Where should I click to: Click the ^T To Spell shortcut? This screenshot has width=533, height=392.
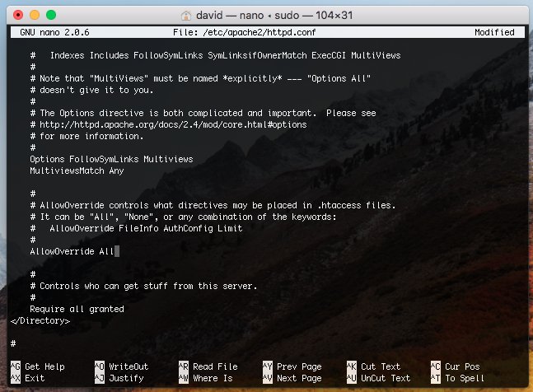pyautogui.click(x=457, y=379)
